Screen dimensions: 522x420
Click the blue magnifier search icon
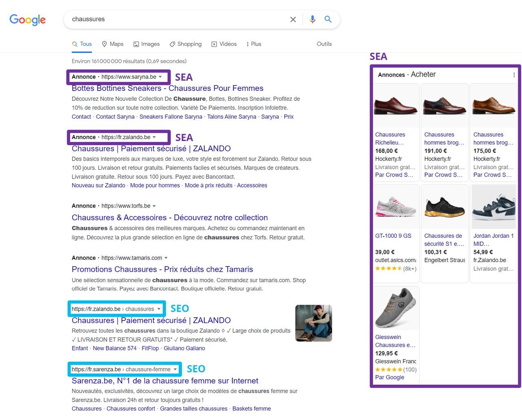[x=328, y=19]
